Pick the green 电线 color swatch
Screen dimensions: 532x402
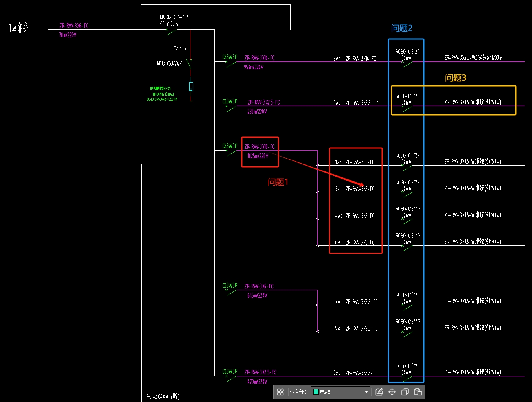click(x=316, y=392)
